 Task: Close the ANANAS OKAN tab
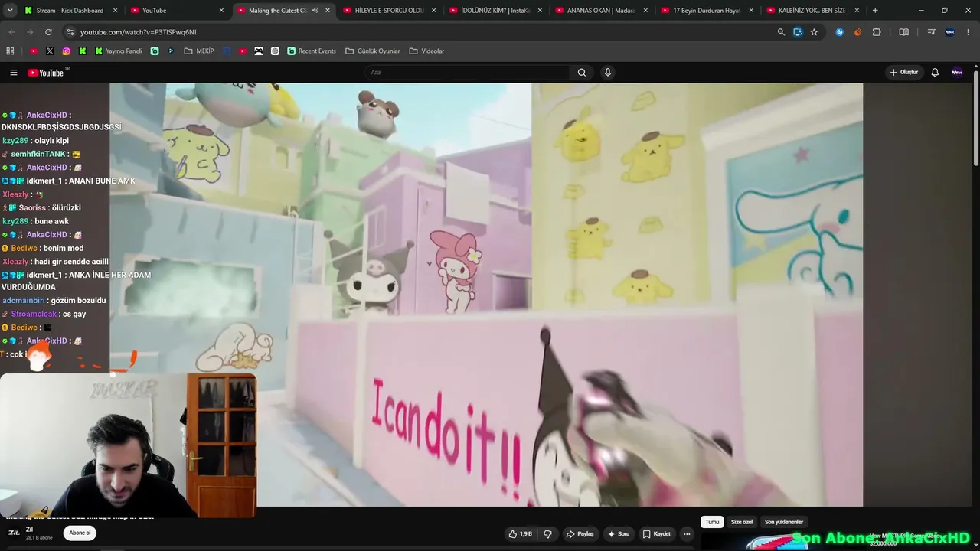click(645, 11)
